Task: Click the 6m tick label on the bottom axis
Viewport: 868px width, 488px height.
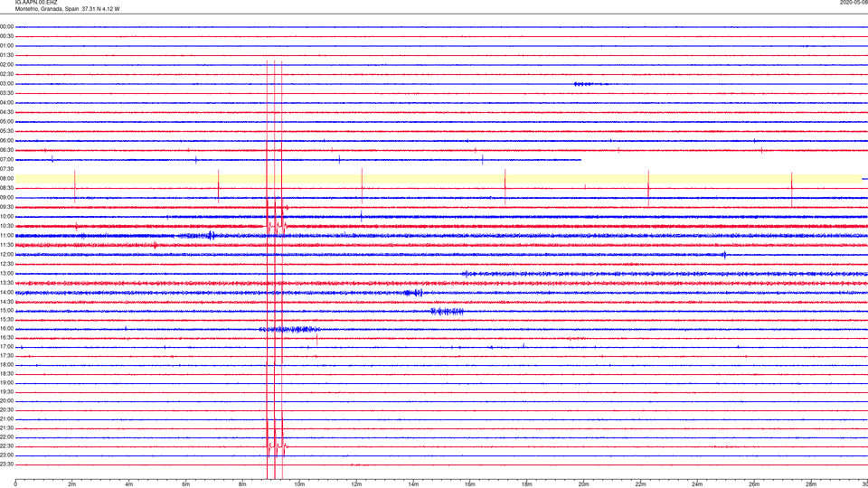Action: (186, 484)
